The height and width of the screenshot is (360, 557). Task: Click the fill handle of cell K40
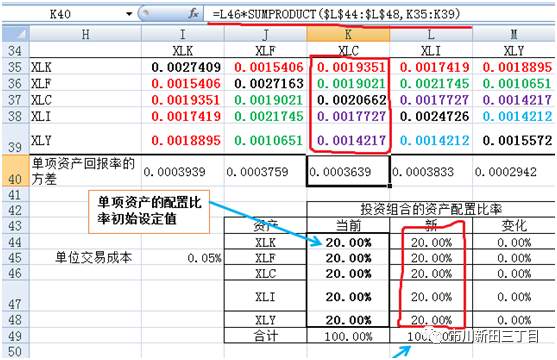click(390, 186)
